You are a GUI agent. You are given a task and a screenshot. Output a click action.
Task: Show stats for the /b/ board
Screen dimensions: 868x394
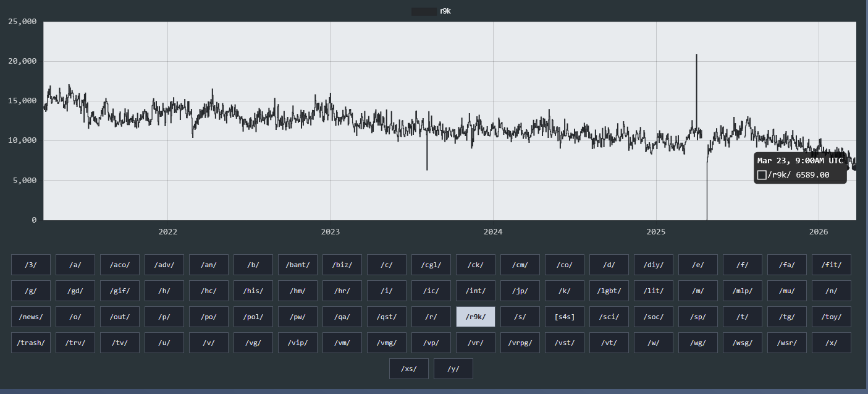(x=253, y=265)
